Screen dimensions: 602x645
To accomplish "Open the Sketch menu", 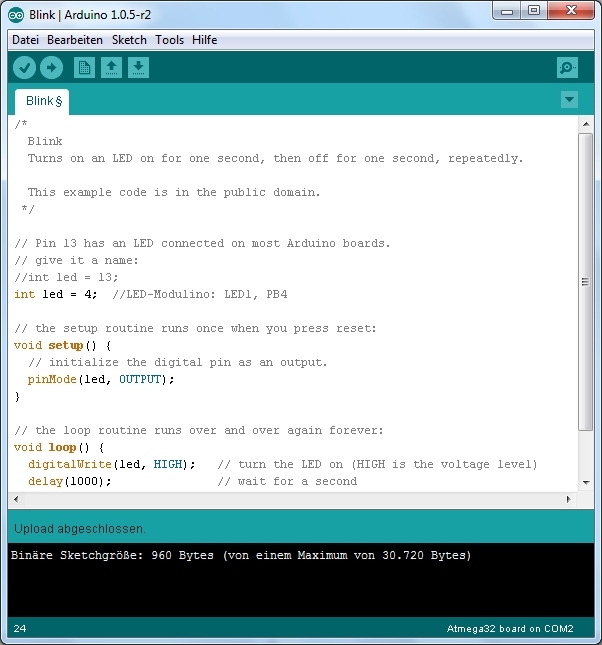I will pos(129,40).
